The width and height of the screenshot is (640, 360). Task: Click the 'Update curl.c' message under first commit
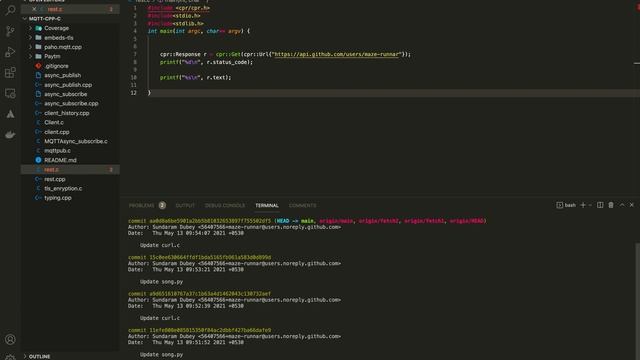pyautogui.click(x=160, y=245)
